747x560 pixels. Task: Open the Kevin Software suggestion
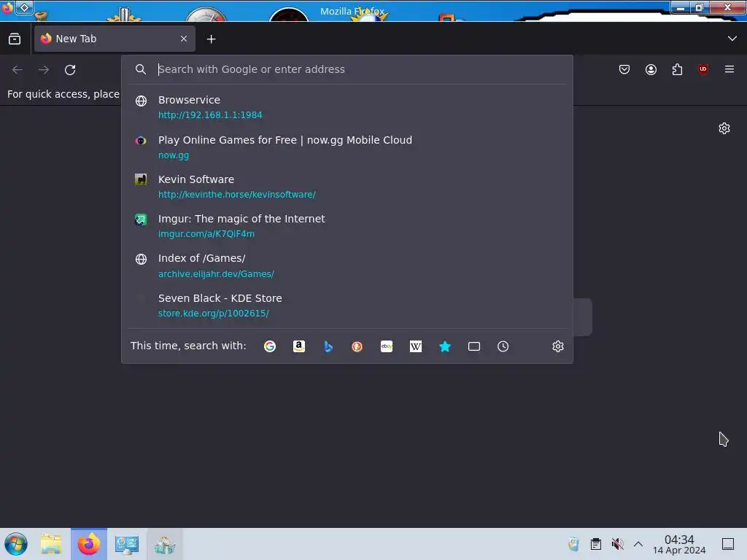click(347, 187)
